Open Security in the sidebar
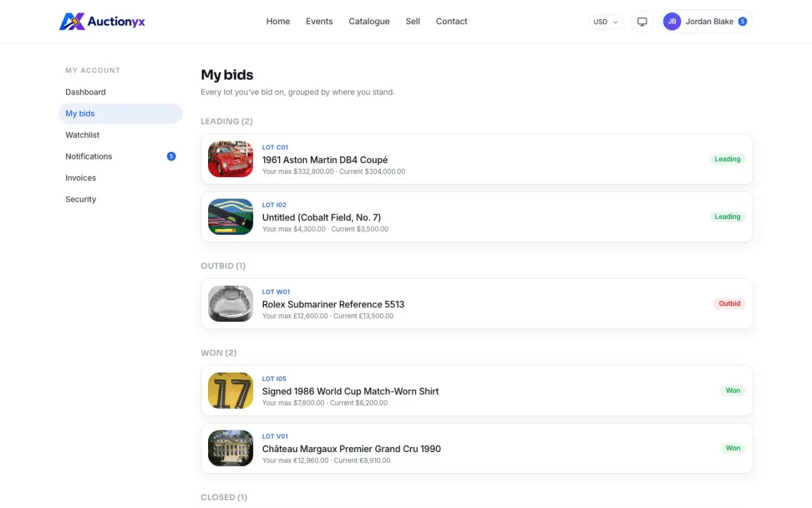Image resolution: width=812 pixels, height=508 pixels. pyautogui.click(x=121, y=199)
